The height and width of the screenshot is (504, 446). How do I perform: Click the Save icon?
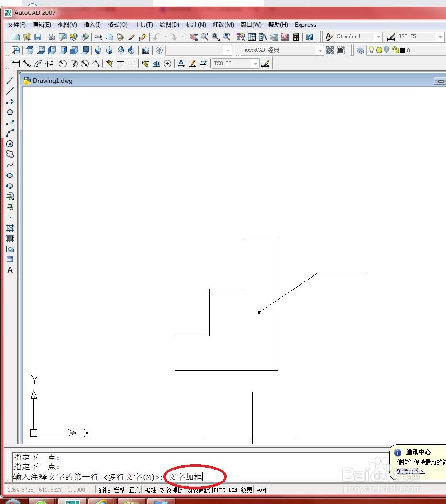tap(38, 37)
